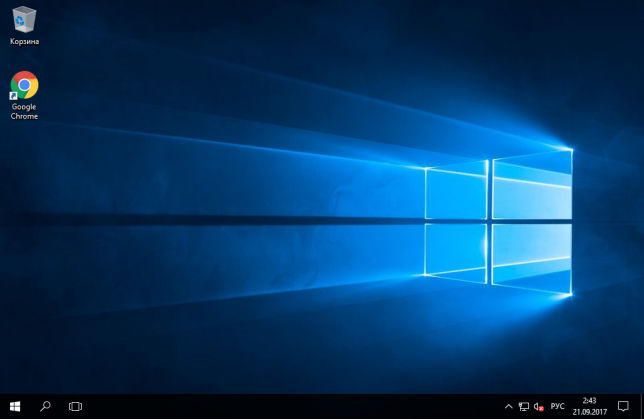
Task: Click the muted volume tray icon
Action: [538, 407]
